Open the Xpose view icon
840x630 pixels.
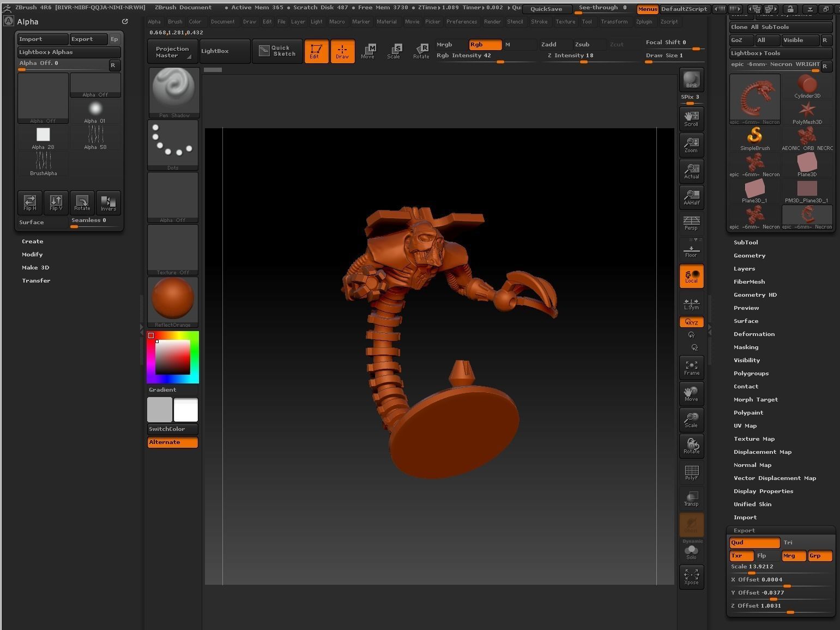pos(691,577)
